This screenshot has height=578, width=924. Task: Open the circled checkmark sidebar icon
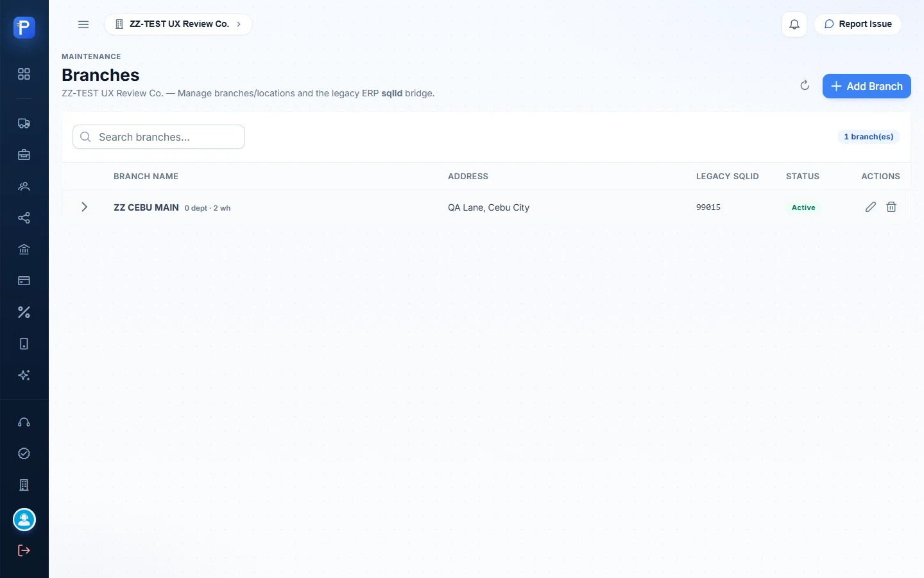(x=24, y=453)
